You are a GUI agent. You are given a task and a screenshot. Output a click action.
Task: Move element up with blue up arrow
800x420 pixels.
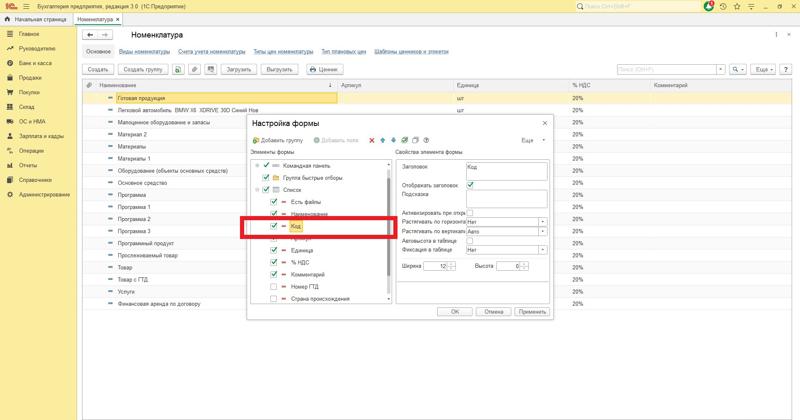pos(383,140)
